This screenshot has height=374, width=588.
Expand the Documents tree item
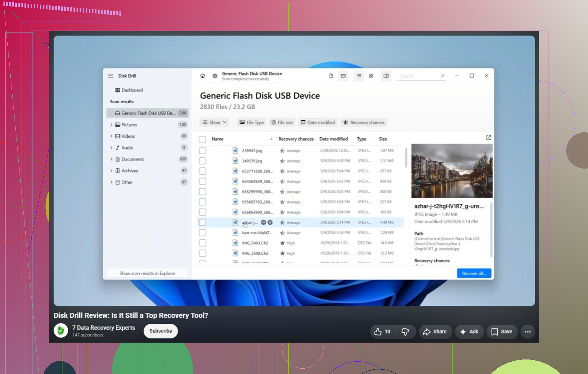[111, 159]
